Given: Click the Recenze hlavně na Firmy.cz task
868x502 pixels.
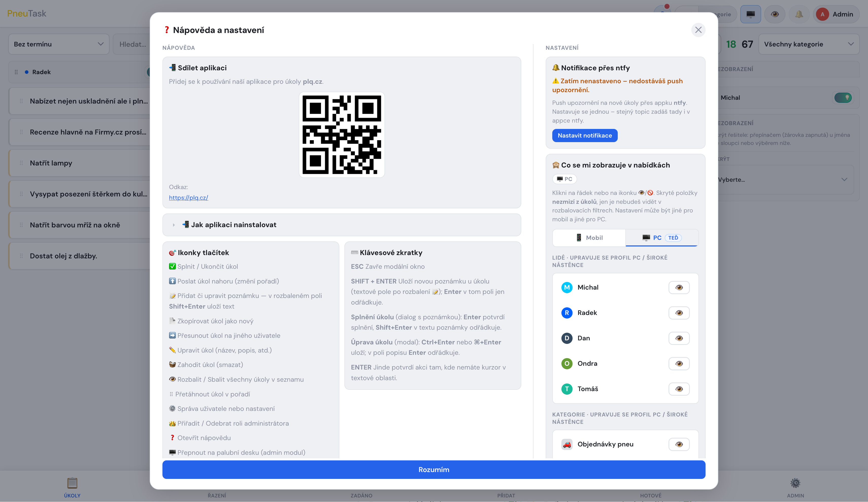Looking at the screenshot, I should 80,132.
